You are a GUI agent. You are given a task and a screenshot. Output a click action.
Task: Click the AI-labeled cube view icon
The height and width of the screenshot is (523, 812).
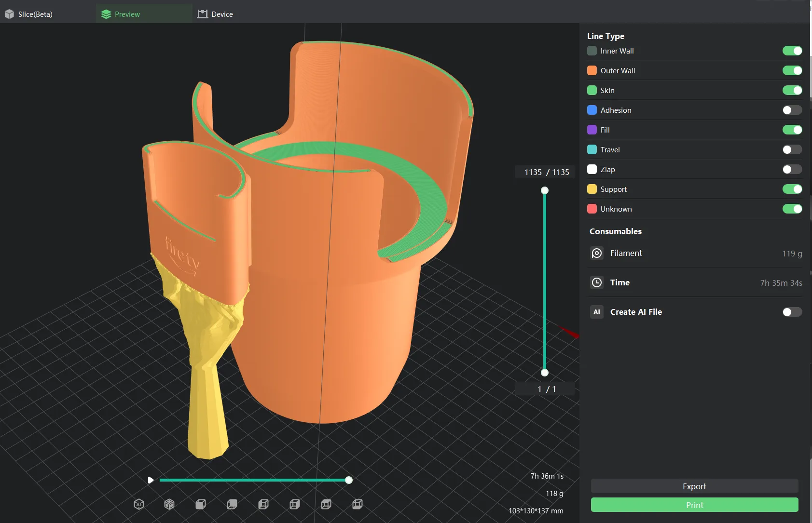[x=139, y=504]
